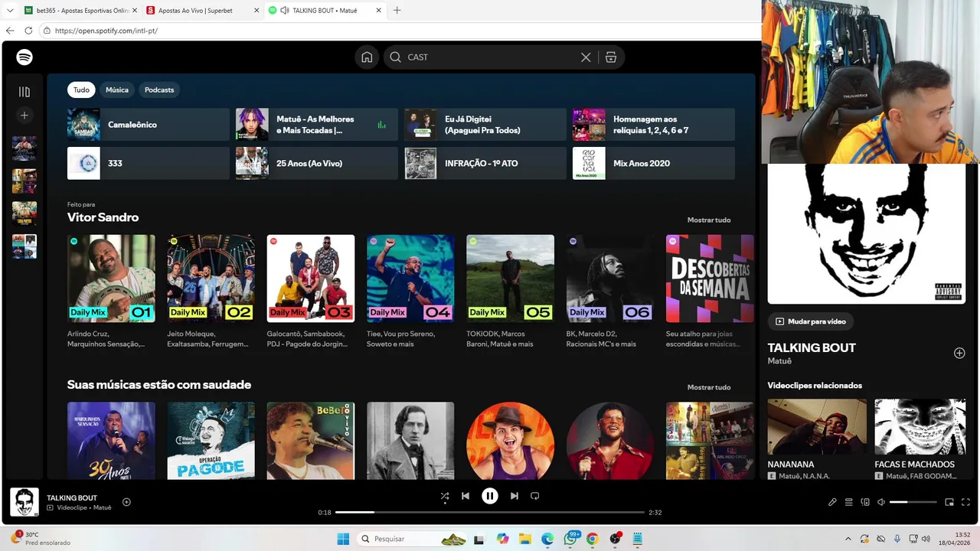Reload the page in the browser

tap(28, 31)
